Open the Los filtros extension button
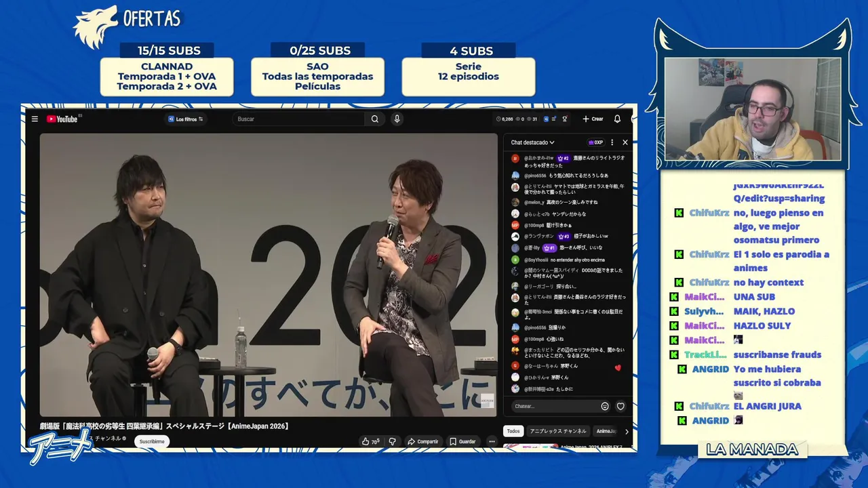The image size is (868, 488). click(x=186, y=119)
